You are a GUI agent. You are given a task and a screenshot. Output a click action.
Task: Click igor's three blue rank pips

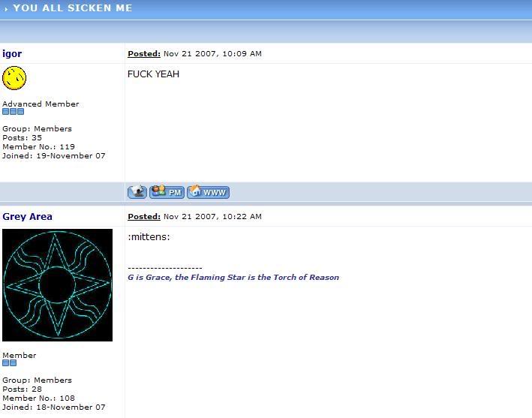(14, 112)
